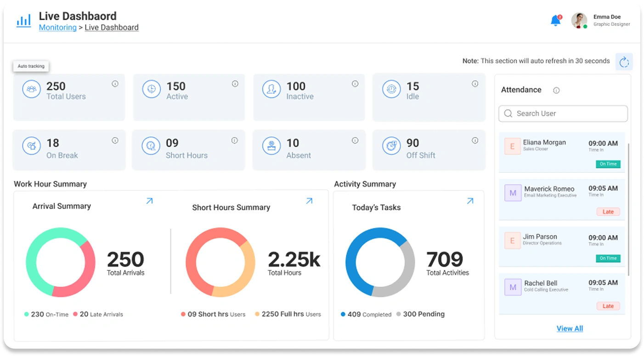Open info icon on Idle card
The height and width of the screenshot is (356, 644).
click(x=475, y=84)
